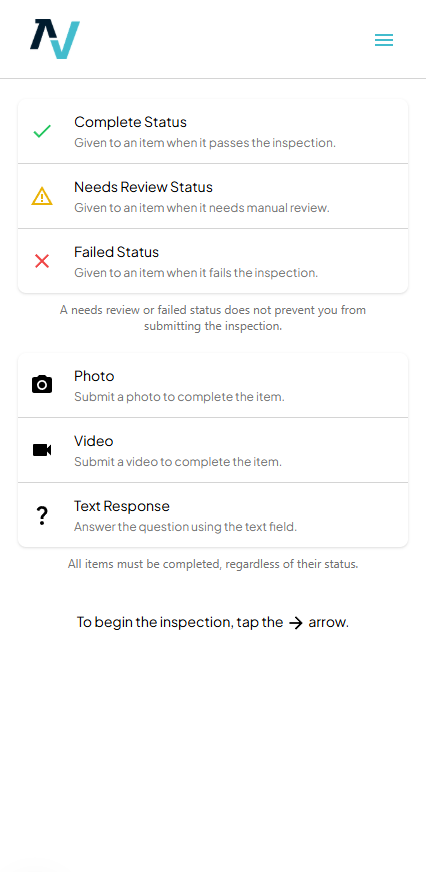Click the 'All items must be completed' note
Viewport: 426px width, 872px height.
[x=213, y=564]
